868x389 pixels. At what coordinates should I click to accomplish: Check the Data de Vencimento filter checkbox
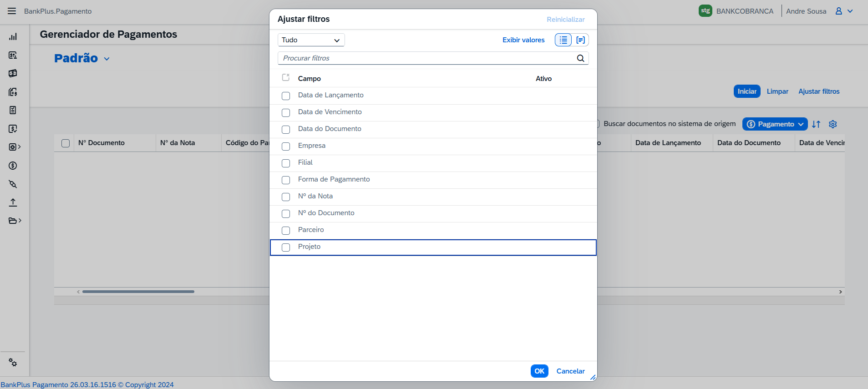tap(286, 113)
